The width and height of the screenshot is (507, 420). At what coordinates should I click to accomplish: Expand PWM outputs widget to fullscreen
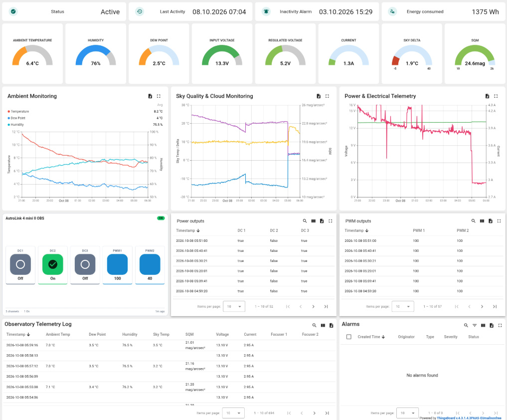click(x=499, y=221)
